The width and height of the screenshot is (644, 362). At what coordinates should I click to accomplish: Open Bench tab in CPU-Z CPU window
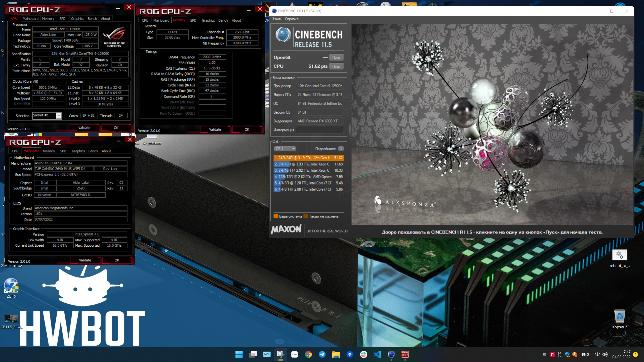(x=92, y=19)
